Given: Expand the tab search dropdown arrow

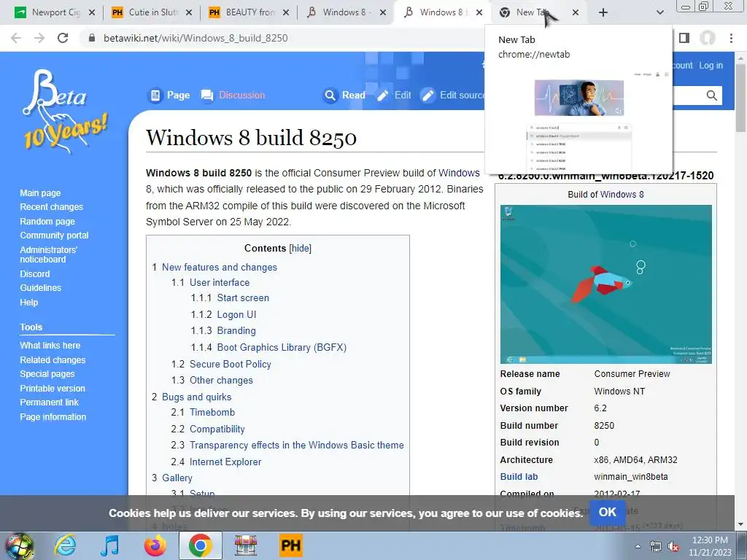Looking at the screenshot, I should click(659, 12).
